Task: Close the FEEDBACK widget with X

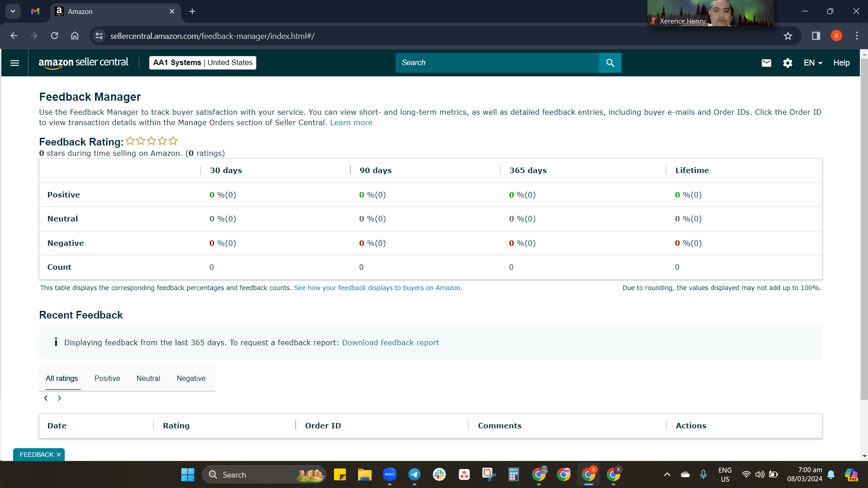Action: (x=59, y=455)
